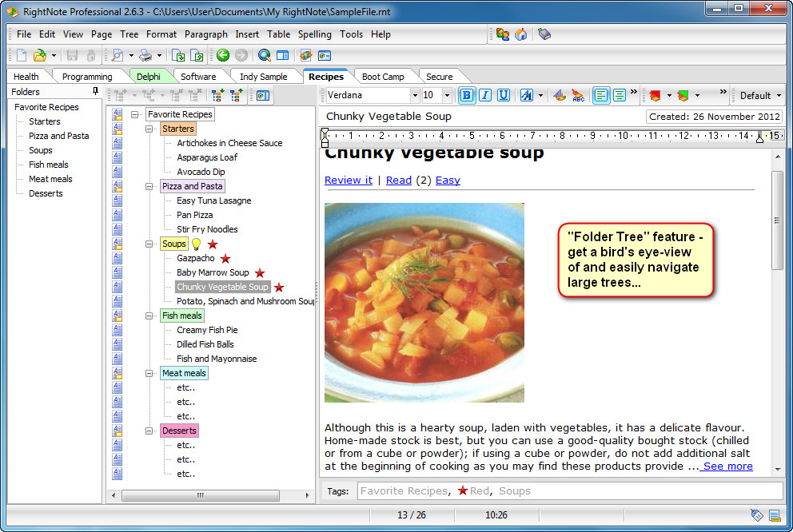Click the lightbulb icon next to Soups
Screen dimensions: 793x532
(196, 244)
